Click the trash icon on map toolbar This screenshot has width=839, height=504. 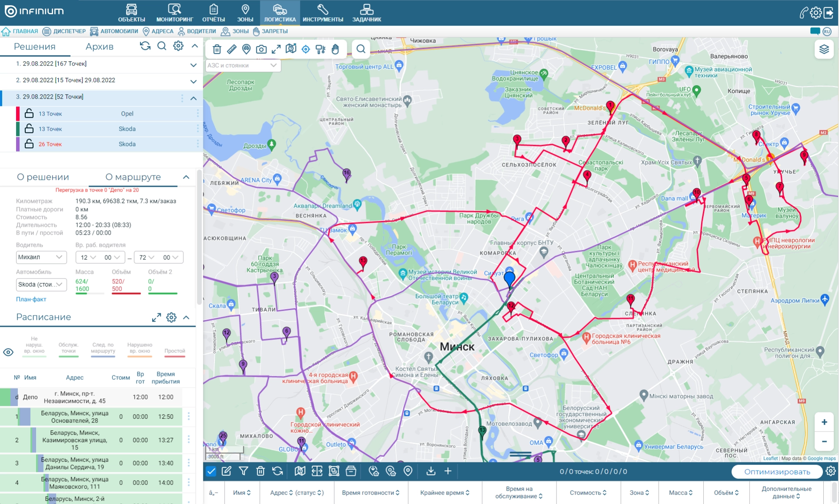click(217, 49)
